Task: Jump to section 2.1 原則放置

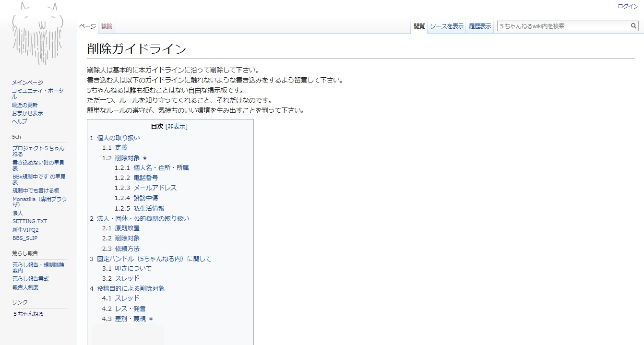Action: tap(121, 228)
